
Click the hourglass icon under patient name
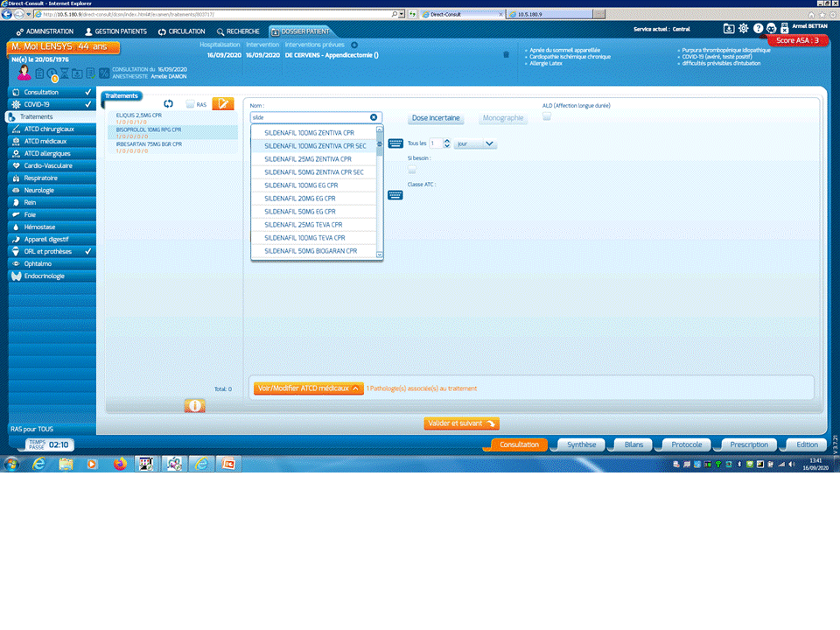(64, 73)
